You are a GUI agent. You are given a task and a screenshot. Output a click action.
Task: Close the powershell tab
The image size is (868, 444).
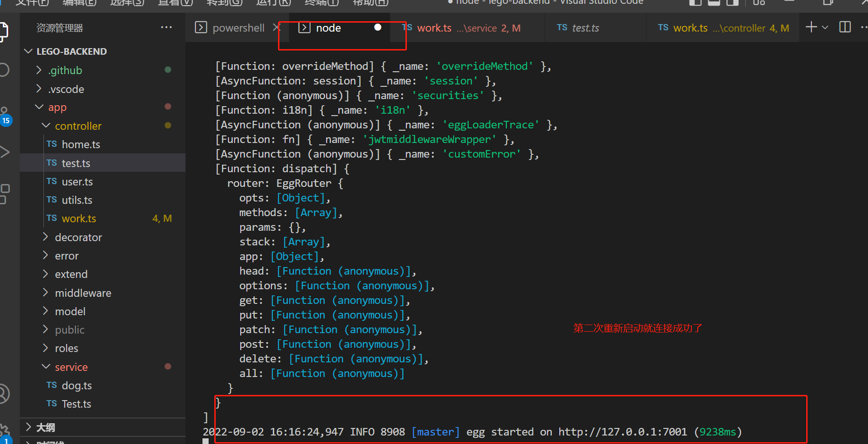coord(277,28)
